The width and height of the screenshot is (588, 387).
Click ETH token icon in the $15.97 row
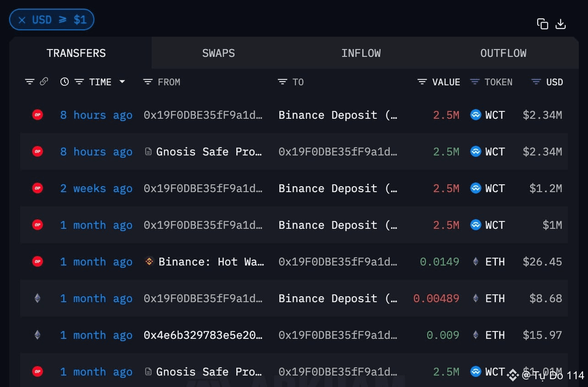coord(476,335)
